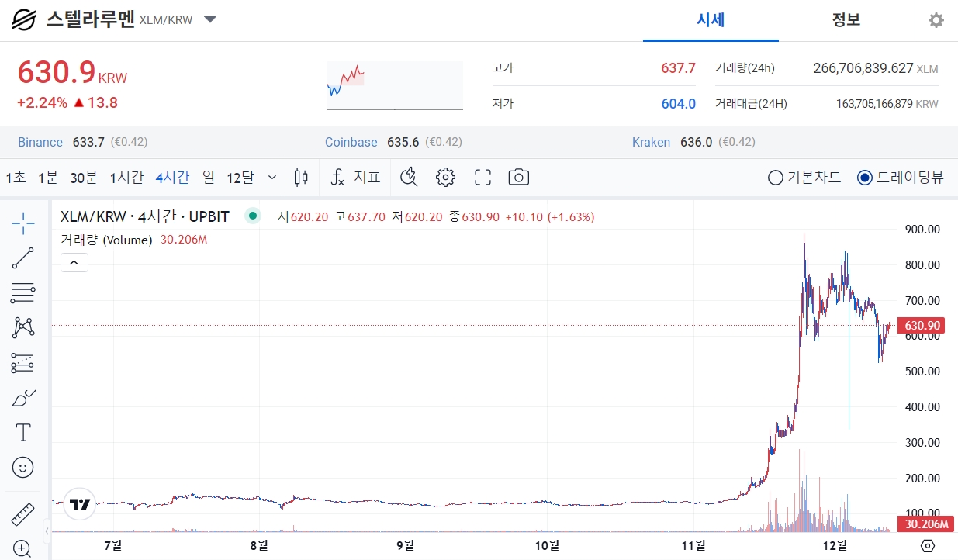
Task: Click the mini price sparkline chart
Action: tap(395, 85)
